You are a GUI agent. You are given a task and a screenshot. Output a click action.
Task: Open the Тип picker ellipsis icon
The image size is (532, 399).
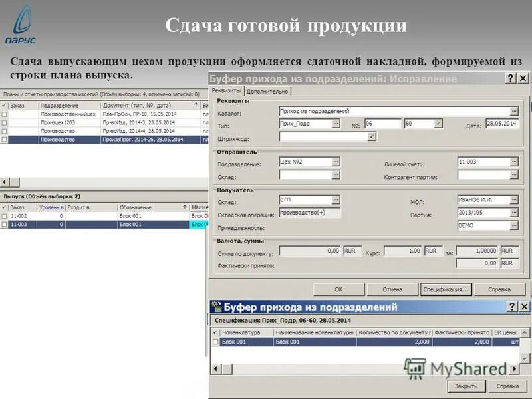335,123
